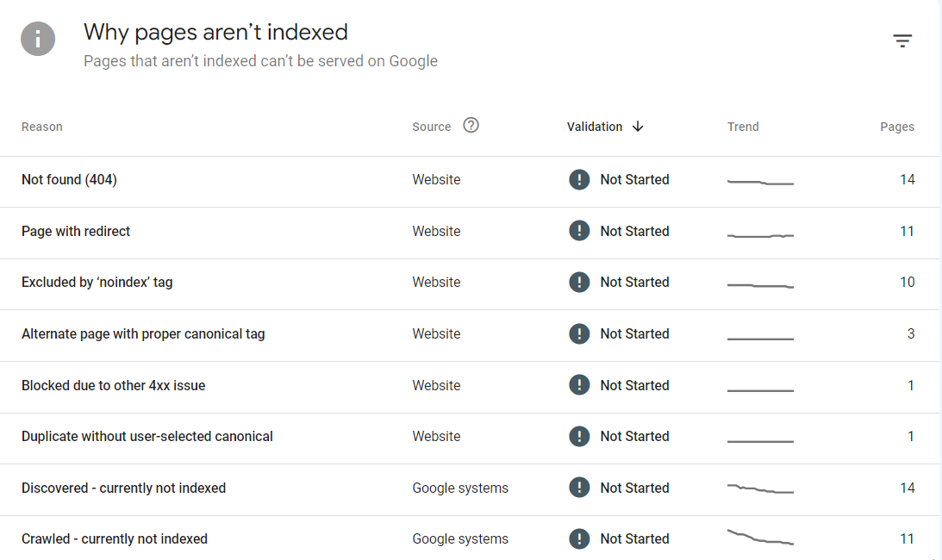942x560 pixels.
Task: Click the Trend column header
Action: click(743, 127)
